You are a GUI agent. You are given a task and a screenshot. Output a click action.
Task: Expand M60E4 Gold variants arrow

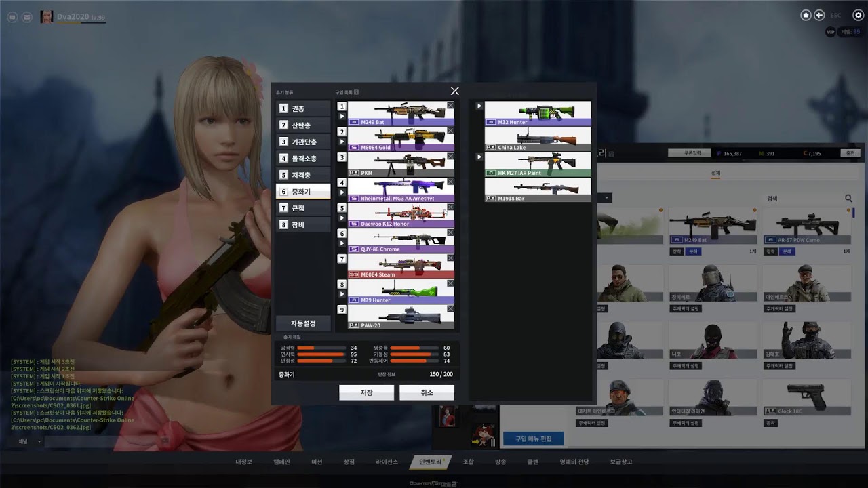pyautogui.click(x=342, y=142)
